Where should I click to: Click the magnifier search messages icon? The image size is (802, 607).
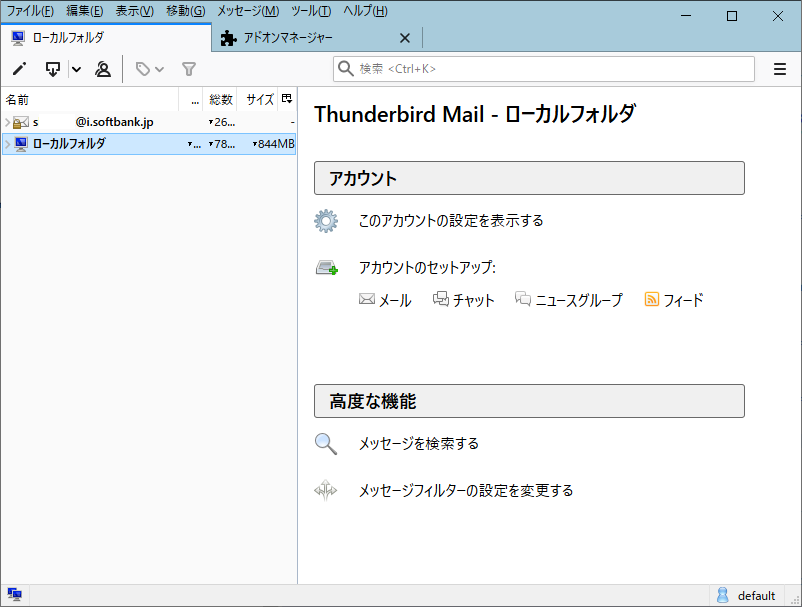click(326, 444)
